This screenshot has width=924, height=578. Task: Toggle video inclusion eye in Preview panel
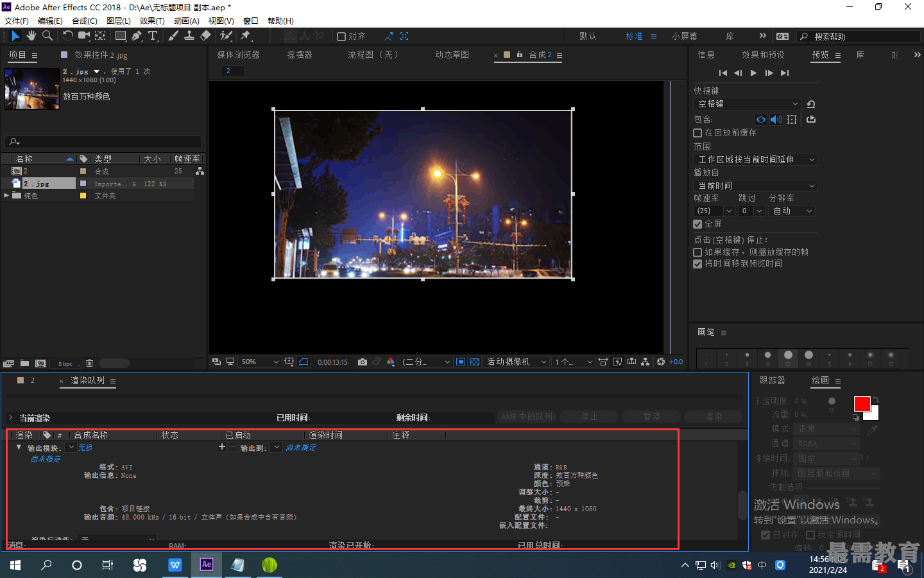click(761, 119)
